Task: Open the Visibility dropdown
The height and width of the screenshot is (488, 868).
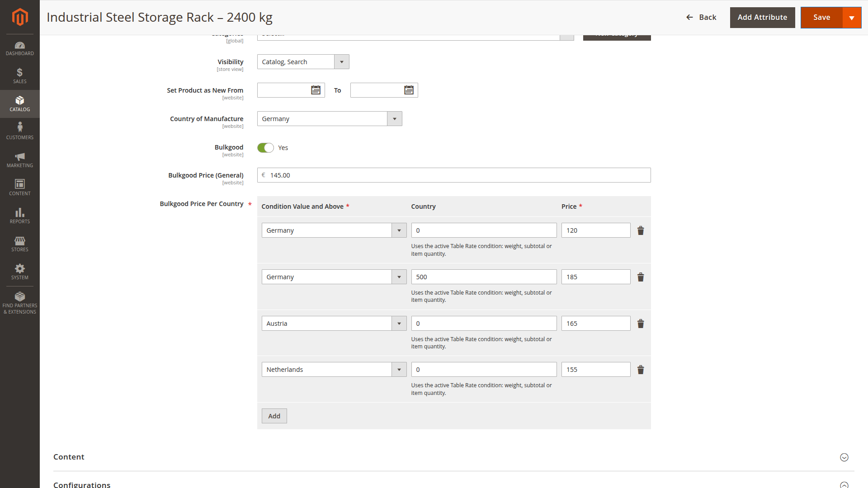Action: pos(303,62)
